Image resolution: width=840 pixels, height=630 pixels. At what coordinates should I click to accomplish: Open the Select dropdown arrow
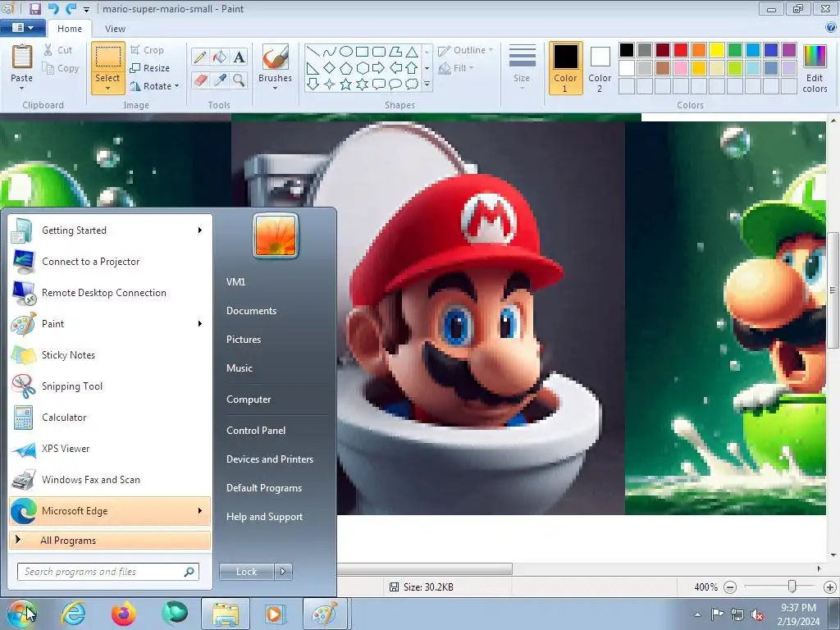click(x=107, y=89)
